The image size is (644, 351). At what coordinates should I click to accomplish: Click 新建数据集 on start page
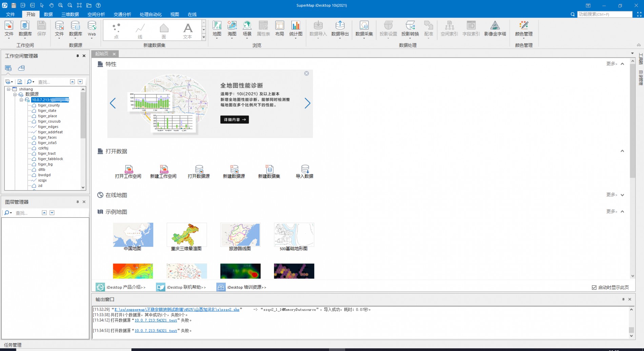coord(269,172)
